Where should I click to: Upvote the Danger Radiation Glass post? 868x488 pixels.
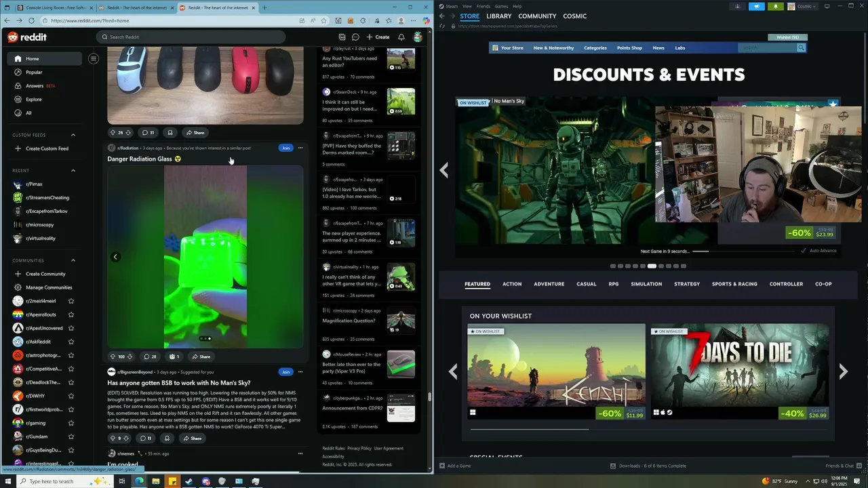(x=113, y=357)
